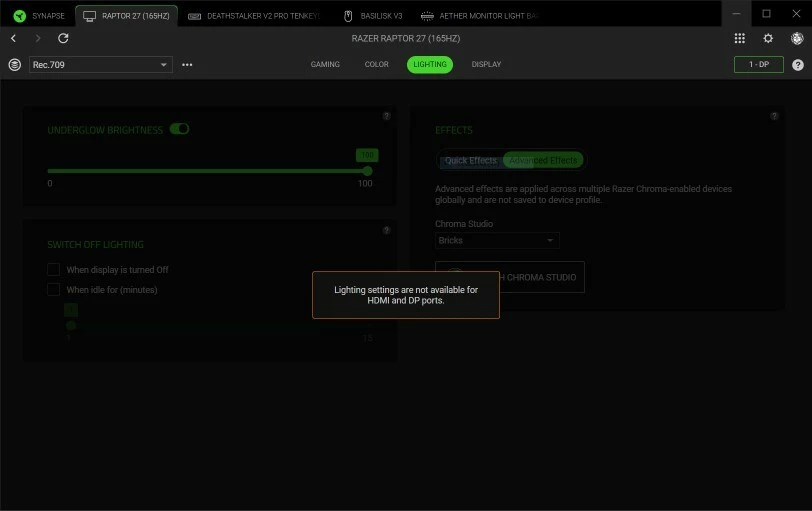This screenshot has width=812, height=511.
Task: Open the modules grid icon
Action: 740,38
